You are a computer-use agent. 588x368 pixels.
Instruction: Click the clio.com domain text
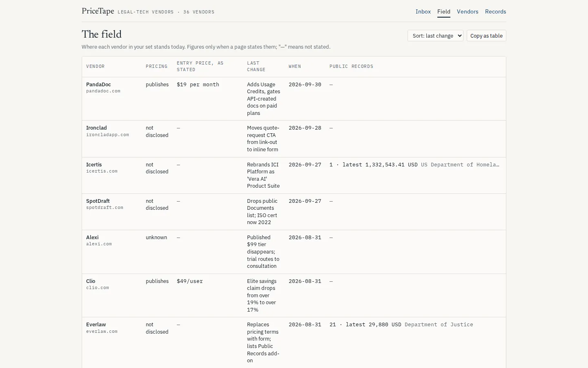coord(98,287)
